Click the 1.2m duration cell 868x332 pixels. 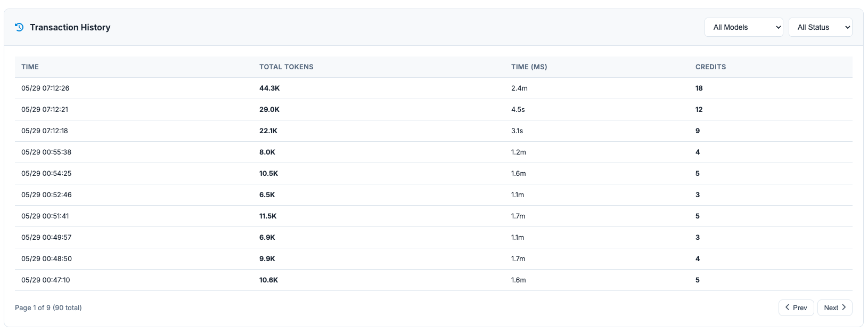tap(519, 152)
